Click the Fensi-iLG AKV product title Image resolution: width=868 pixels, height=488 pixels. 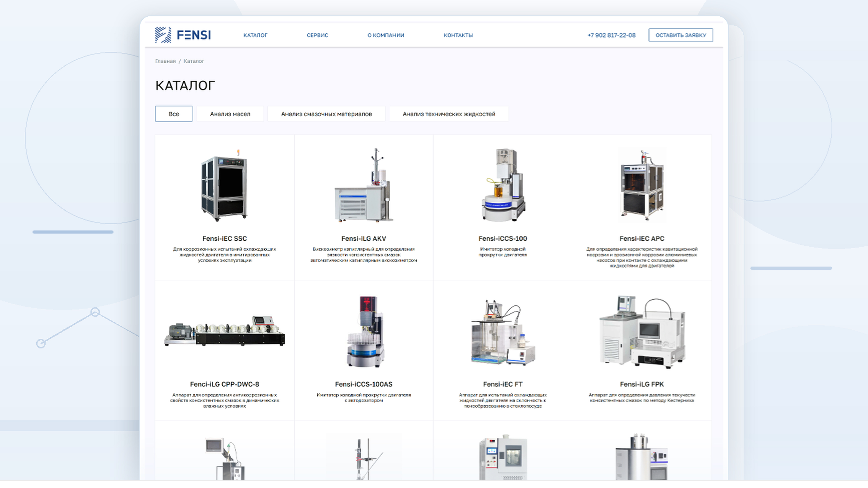pyautogui.click(x=364, y=238)
